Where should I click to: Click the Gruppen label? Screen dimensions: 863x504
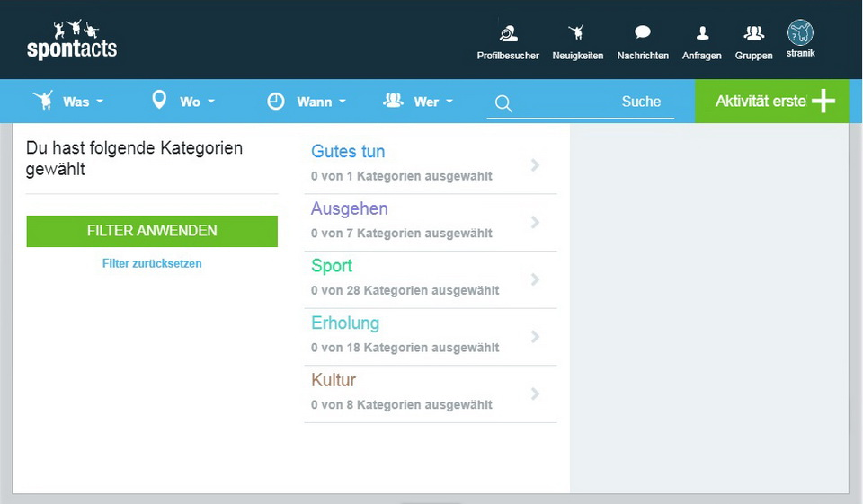[x=753, y=56]
